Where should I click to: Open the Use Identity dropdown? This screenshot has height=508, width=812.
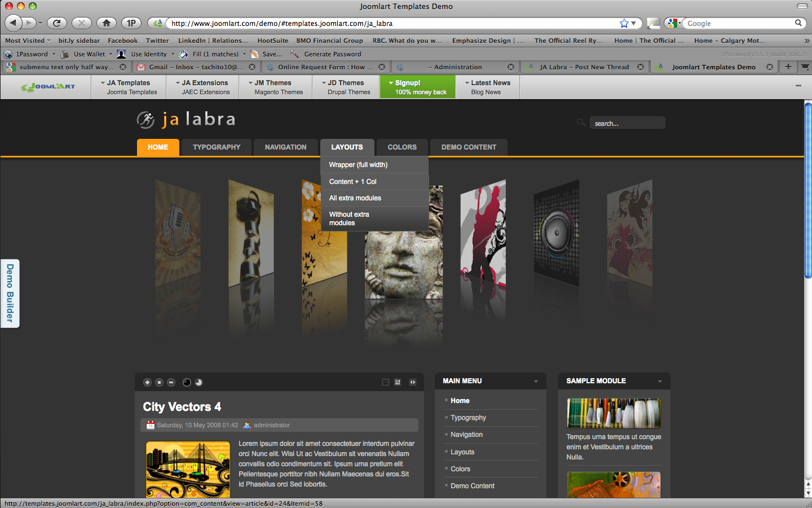point(173,54)
